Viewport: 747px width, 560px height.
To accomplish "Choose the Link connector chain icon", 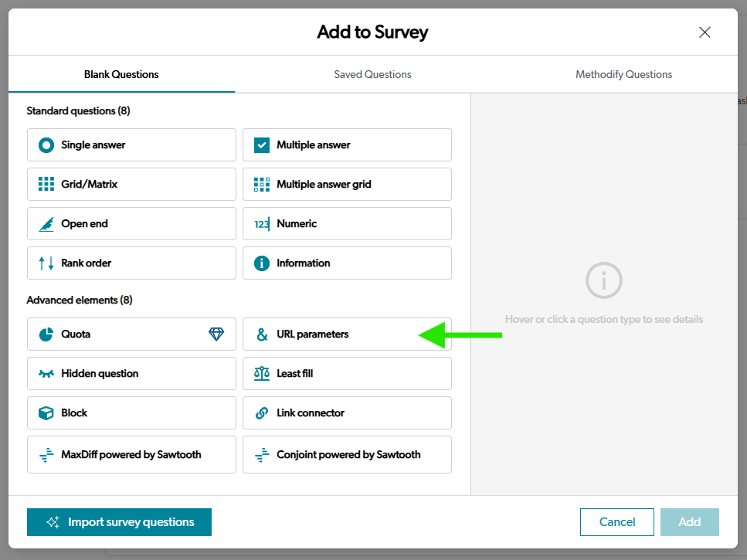I will 262,413.
